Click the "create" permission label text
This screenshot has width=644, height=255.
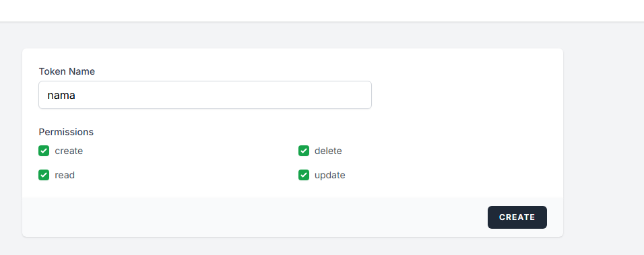[x=69, y=151]
